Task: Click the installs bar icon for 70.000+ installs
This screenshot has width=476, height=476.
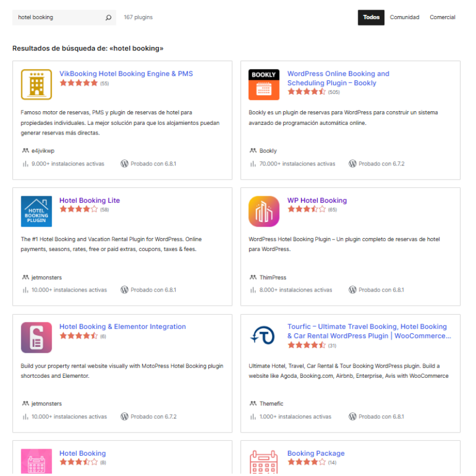Action: pos(253,164)
